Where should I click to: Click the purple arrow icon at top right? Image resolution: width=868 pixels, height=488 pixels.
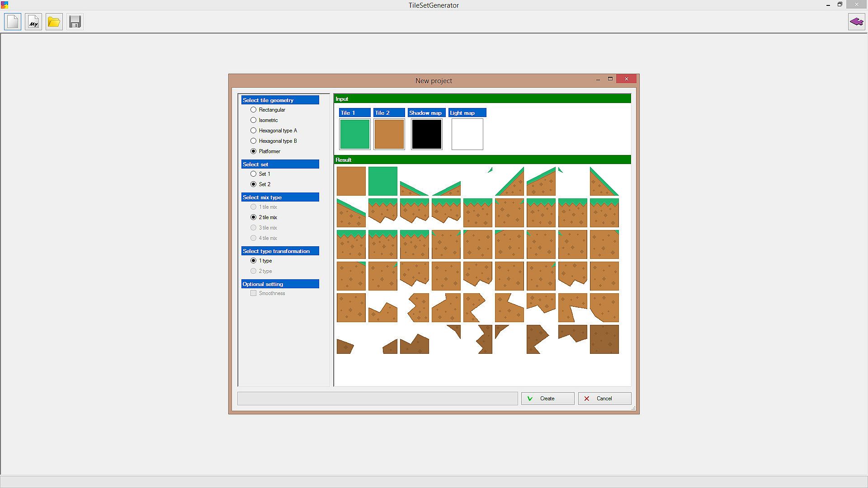tap(856, 22)
